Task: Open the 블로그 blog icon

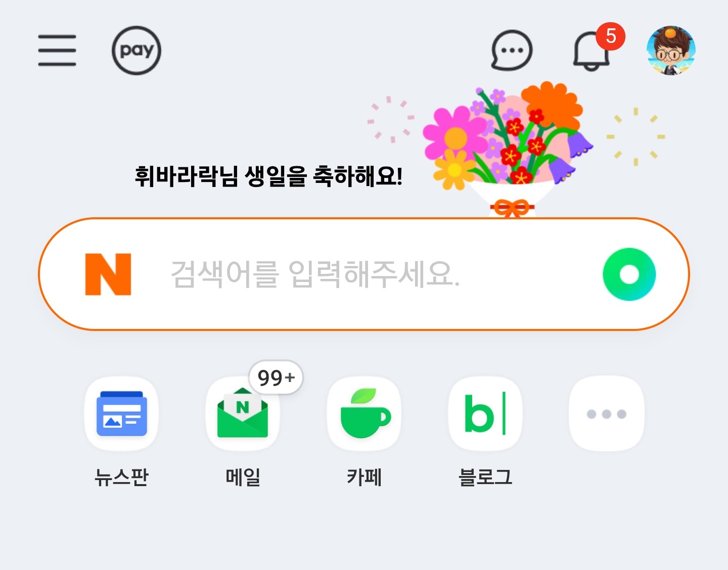Action: 485,414
